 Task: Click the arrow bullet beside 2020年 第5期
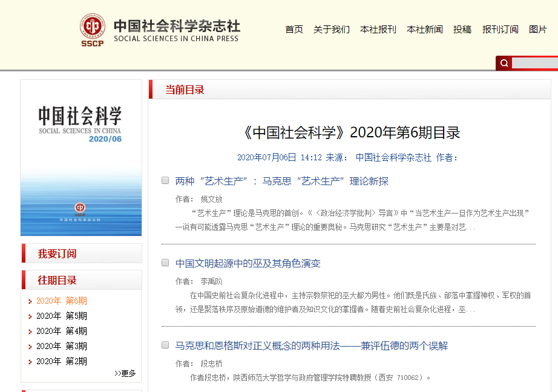click(30, 316)
